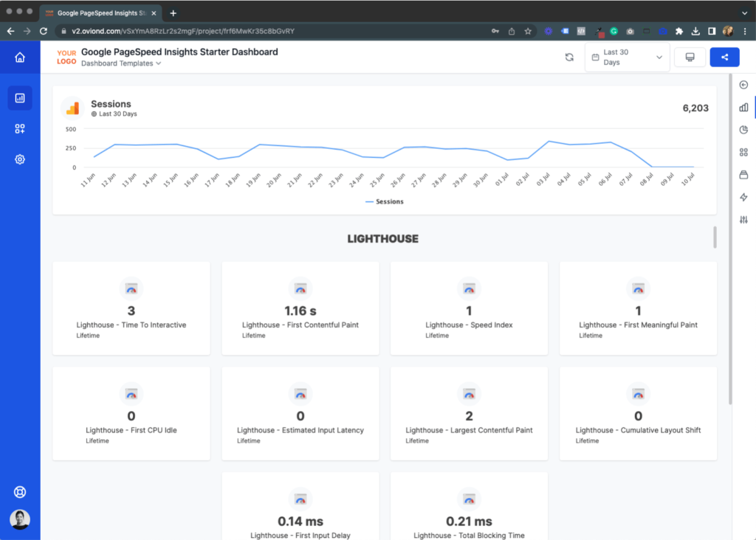Select the Google PageSpeed Insights browser tab
This screenshot has height=540, width=756.
pyautogui.click(x=100, y=13)
